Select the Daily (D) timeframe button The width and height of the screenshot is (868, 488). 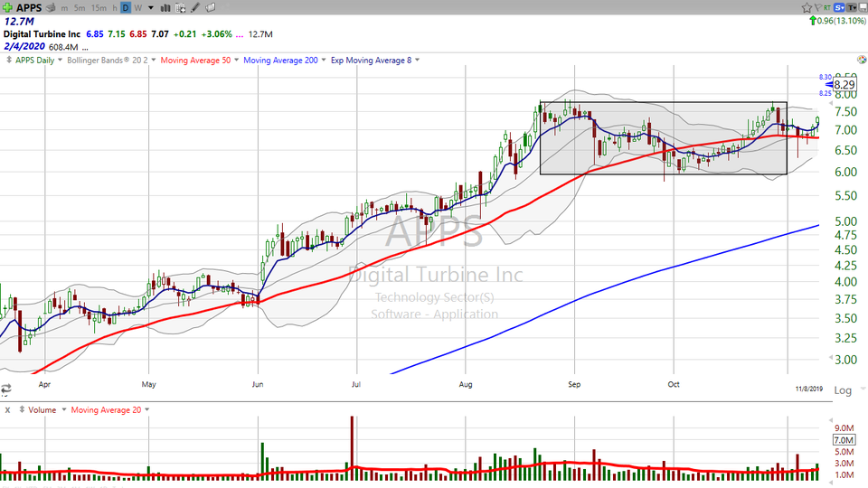[x=126, y=8]
